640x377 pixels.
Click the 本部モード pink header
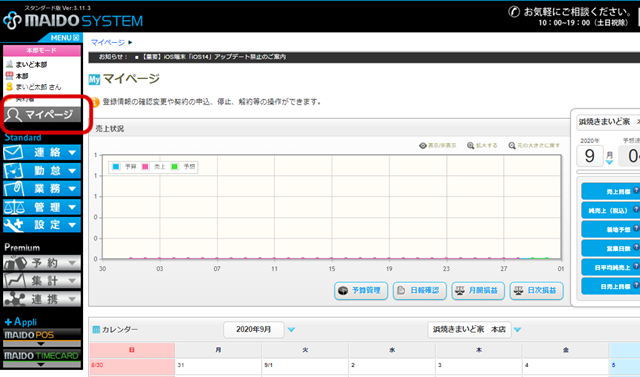[x=42, y=51]
